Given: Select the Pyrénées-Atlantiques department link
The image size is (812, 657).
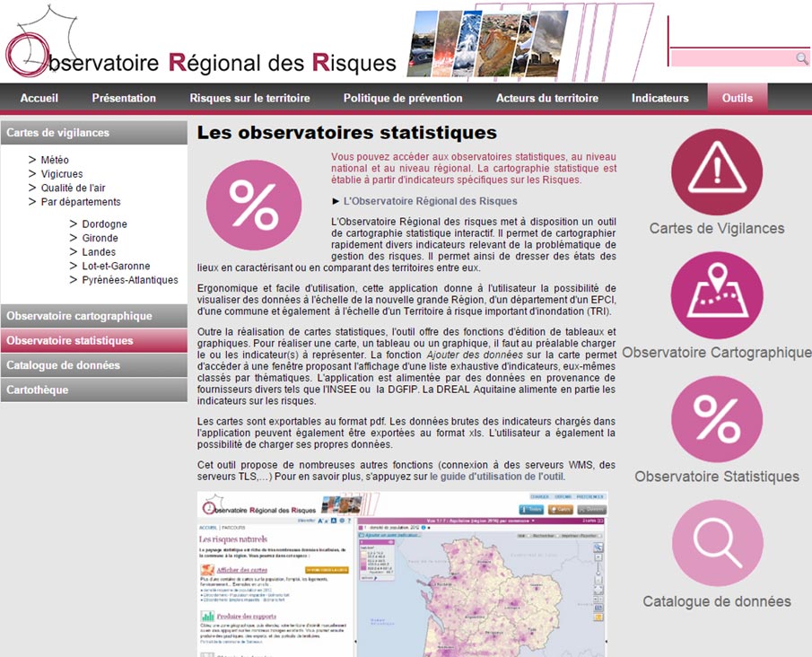Looking at the screenshot, I should 130,280.
